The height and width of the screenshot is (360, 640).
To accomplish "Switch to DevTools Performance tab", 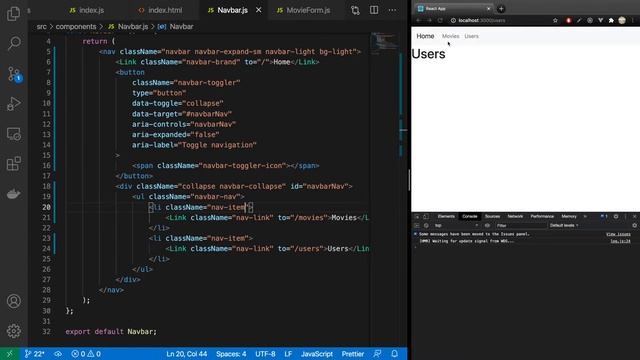I will 542,216.
